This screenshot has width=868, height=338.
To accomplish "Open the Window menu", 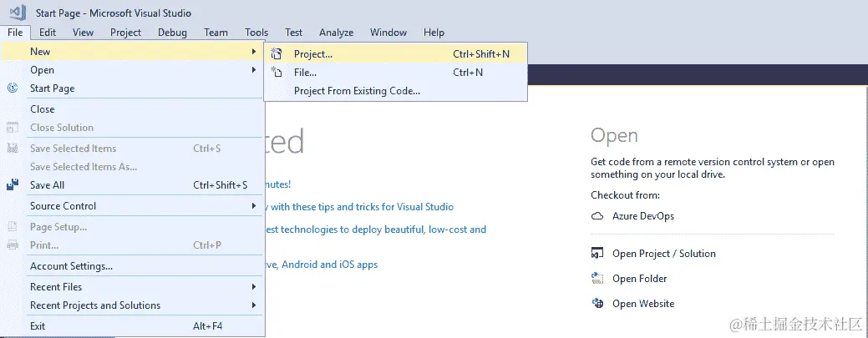I will [x=388, y=33].
